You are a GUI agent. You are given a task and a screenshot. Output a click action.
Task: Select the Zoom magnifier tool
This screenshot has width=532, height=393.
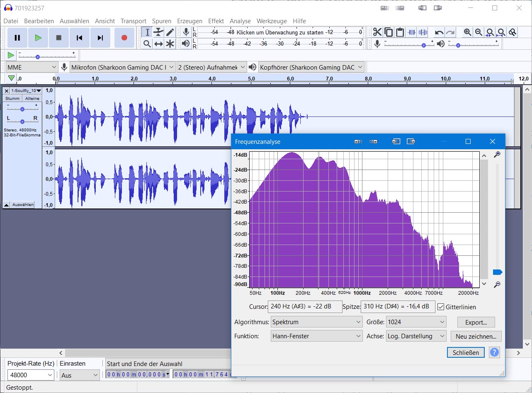point(147,44)
